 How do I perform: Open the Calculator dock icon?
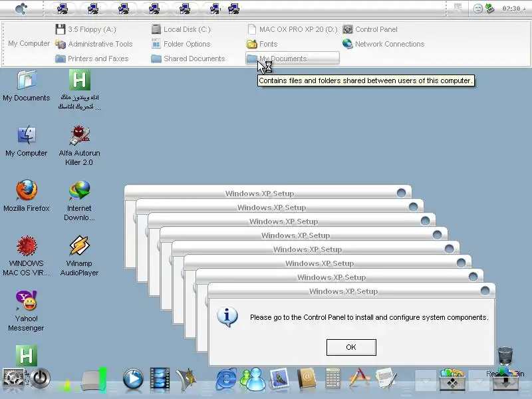click(x=333, y=378)
